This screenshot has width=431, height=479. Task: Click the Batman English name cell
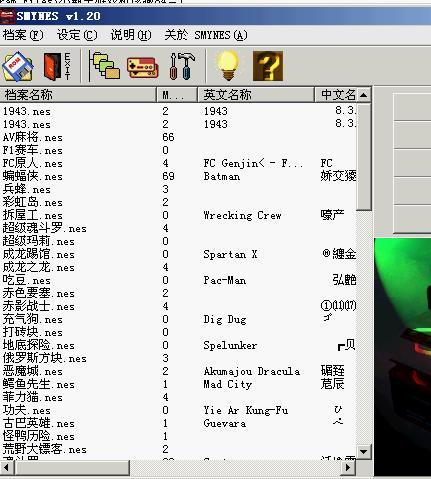[x=222, y=176]
